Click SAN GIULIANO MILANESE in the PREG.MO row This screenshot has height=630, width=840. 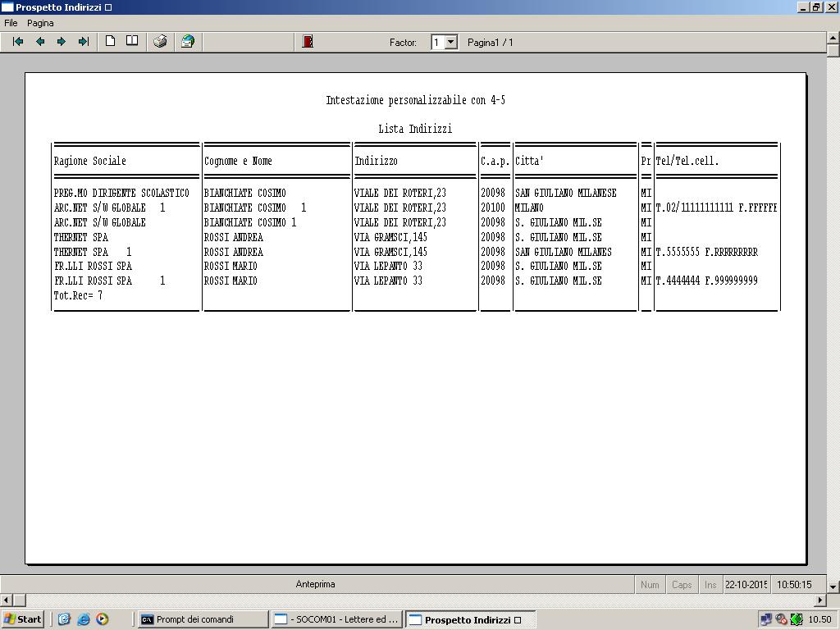(566, 193)
